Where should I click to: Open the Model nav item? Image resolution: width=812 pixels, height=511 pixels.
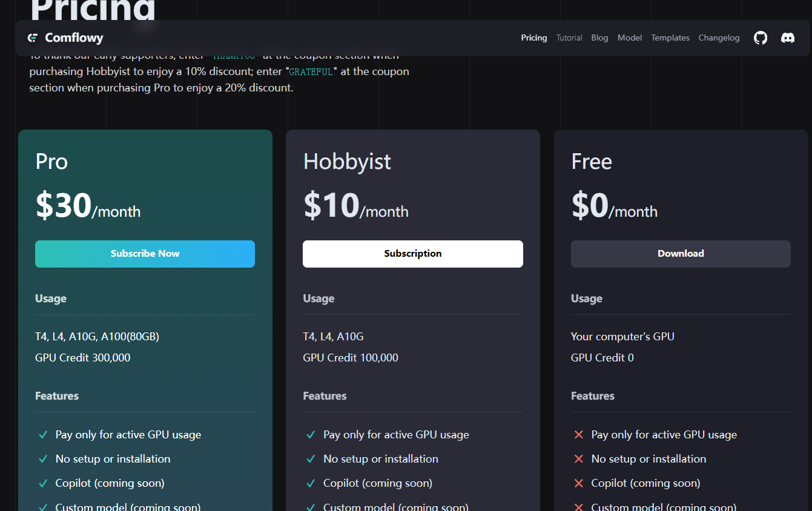[x=630, y=38]
